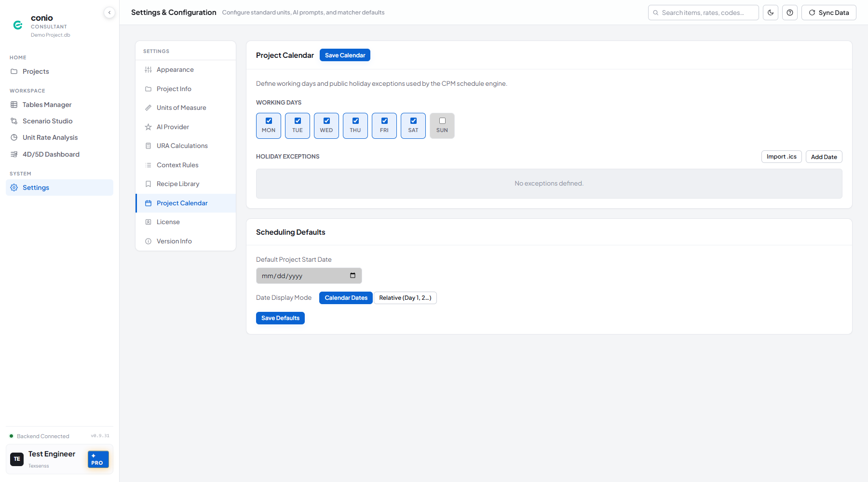Click the TE user avatar
Image resolution: width=868 pixels, height=482 pixels.
17,459
